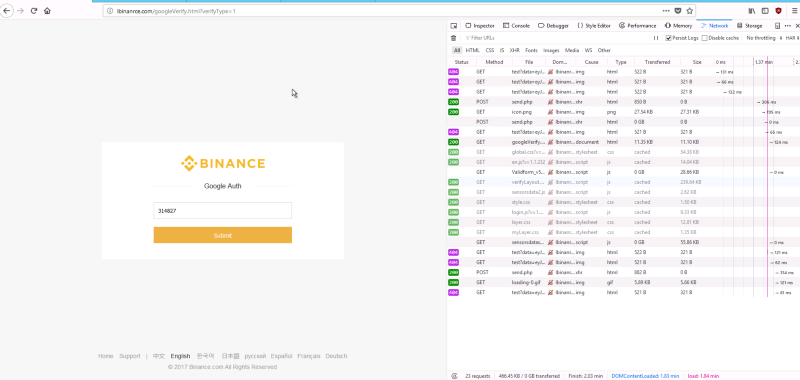Image resolution: width=800 pixels, height=380 pixels.
Task: Click the browser Back arrow button
Action: coord(6,11)
